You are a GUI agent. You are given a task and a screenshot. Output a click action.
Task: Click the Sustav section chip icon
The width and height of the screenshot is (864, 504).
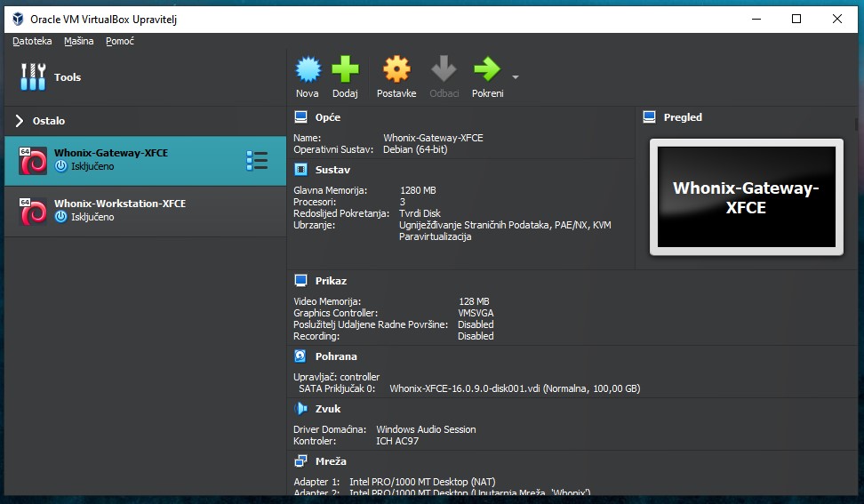[x=301, y=170]
